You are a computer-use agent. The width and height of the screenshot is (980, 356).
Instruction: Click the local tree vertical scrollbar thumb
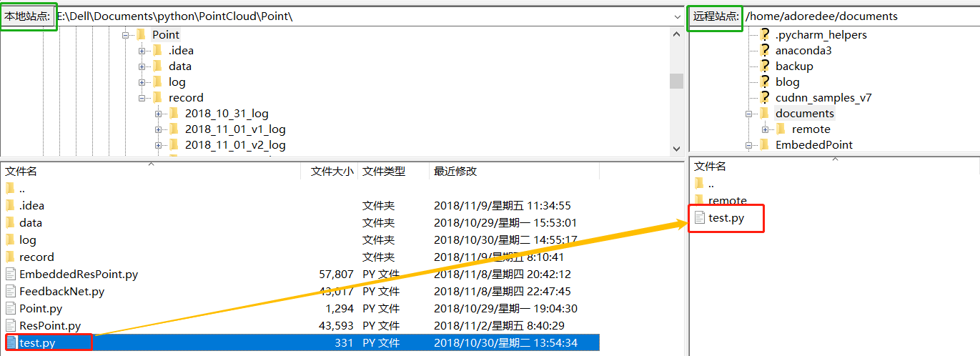pyautogui.click(x=676, y=81)
